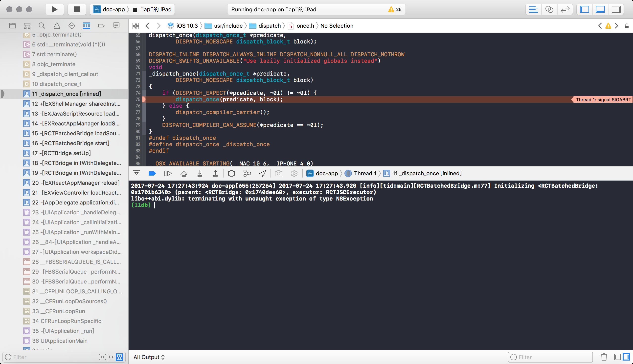Clear the console output
The image size is (633, 364).
click(604, 357)
